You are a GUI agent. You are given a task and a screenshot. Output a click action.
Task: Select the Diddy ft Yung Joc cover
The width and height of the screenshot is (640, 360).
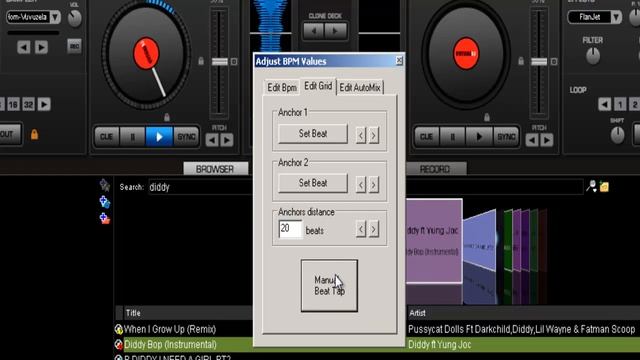coord(434,241)
